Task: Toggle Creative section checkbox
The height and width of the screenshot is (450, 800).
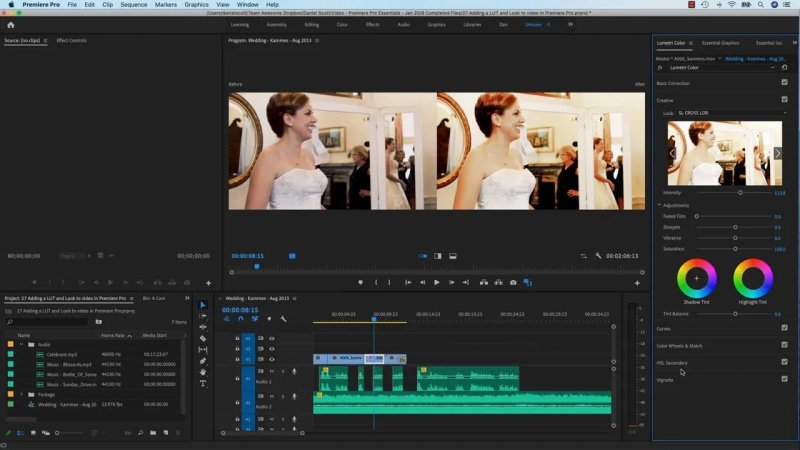Action: (785, 99)
